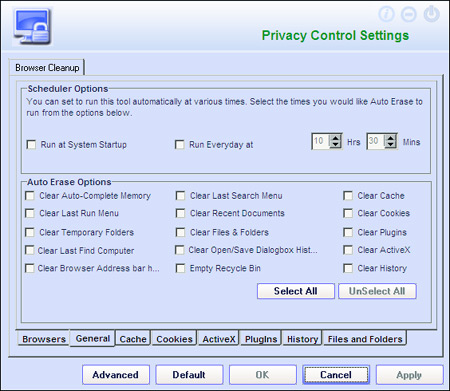Screen dimensions: 450x391
Task: Check Clear Browser Address bar history
Action: [30, 268]
